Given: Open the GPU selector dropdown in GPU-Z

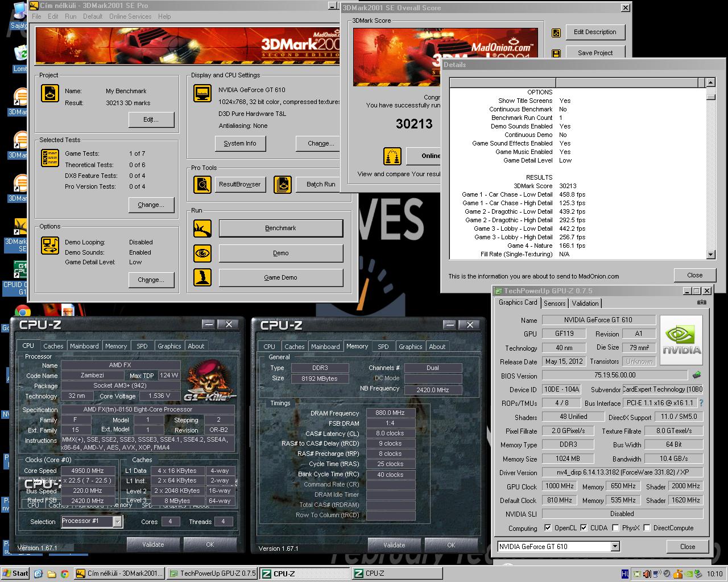Looking at the screenshot, I should click(615, 546).
